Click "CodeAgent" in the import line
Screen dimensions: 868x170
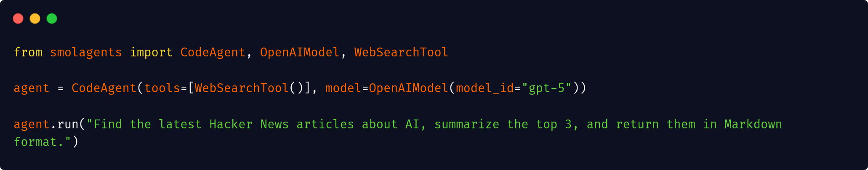click(213, 52)
